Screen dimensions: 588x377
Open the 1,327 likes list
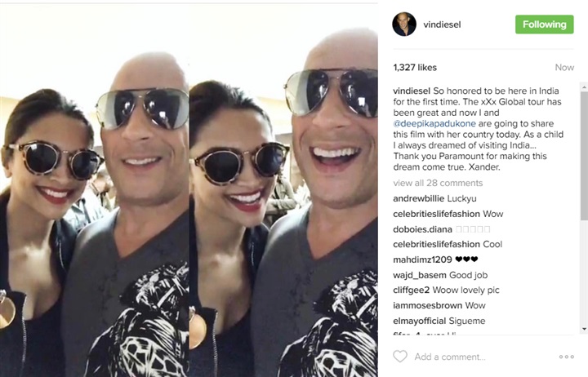415,68
